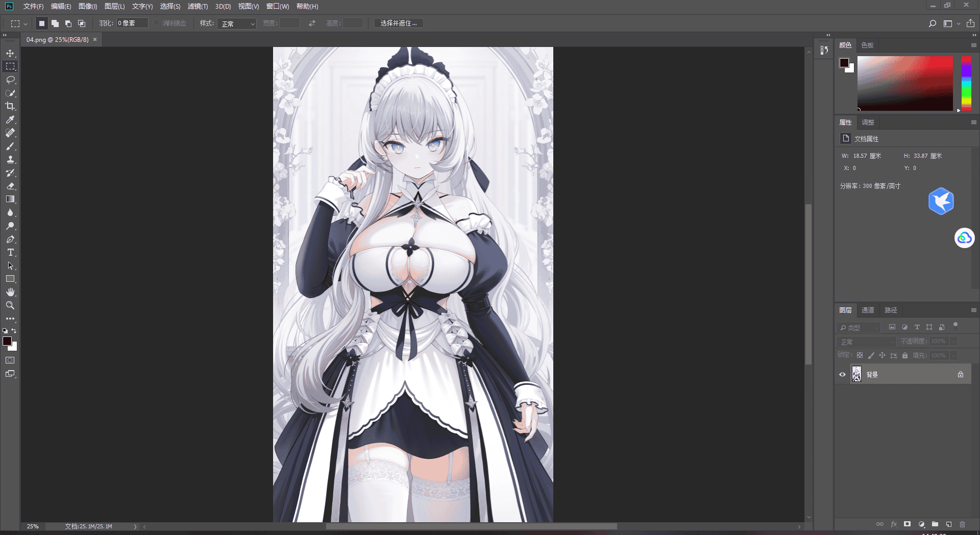The height and width of the screenshot is (535, 980).
Task: Click the 羽化 feather input field
Action: [x=132, y=23]
